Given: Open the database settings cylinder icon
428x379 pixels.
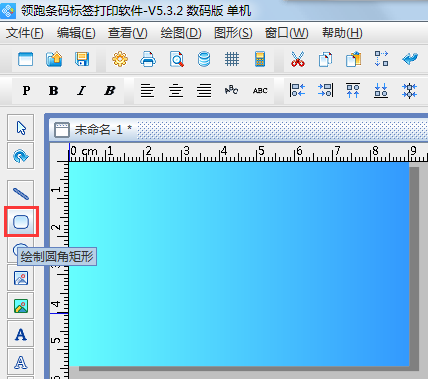Looking at the screenshot, I should click(204, 59).
